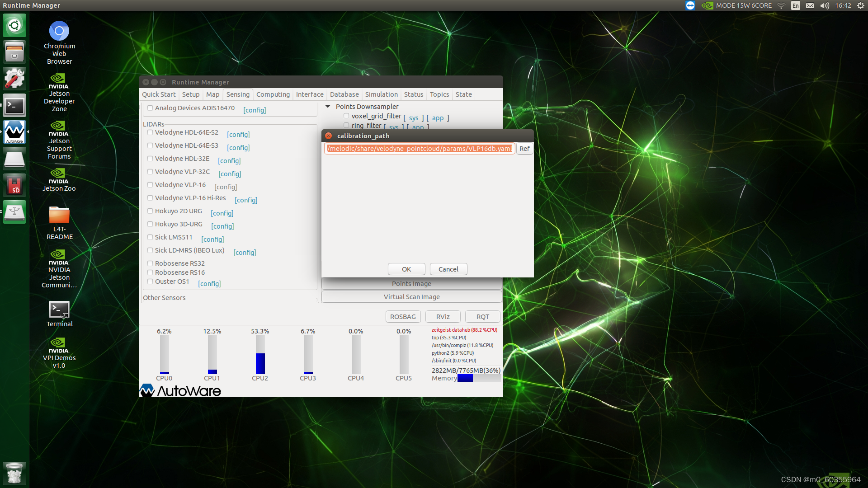This screenshot has width=868, height=488.
Task: Click the calibration path text field
Action: click(x=420, y=149)
